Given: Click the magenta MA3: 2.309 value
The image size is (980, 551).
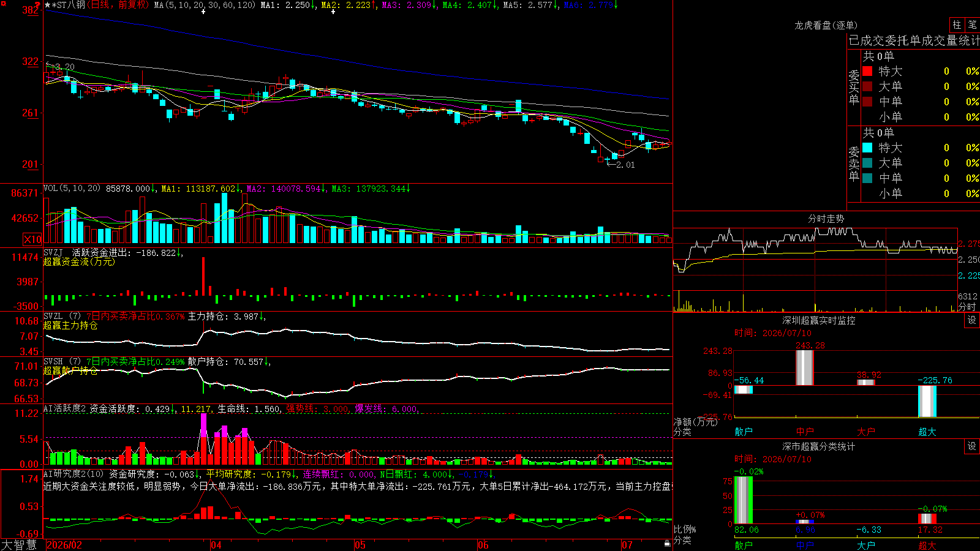Looking at the screenshot, I should click(409, 5).
